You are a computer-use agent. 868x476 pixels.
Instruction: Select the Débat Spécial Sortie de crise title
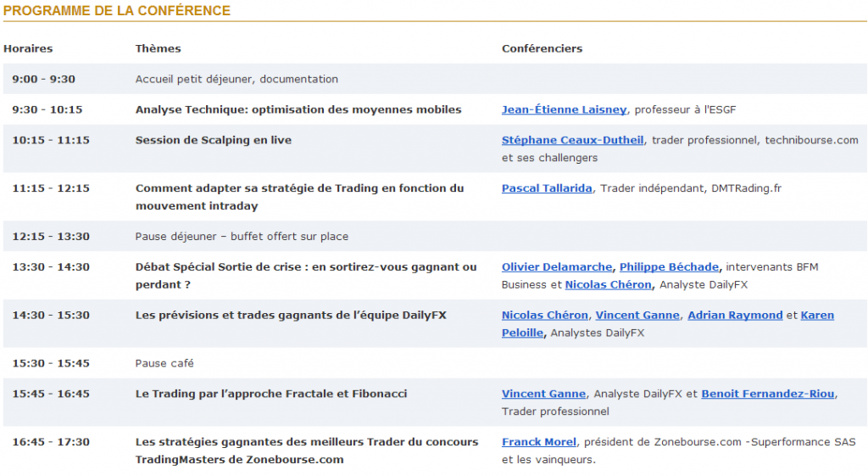(x=306, y=276)
